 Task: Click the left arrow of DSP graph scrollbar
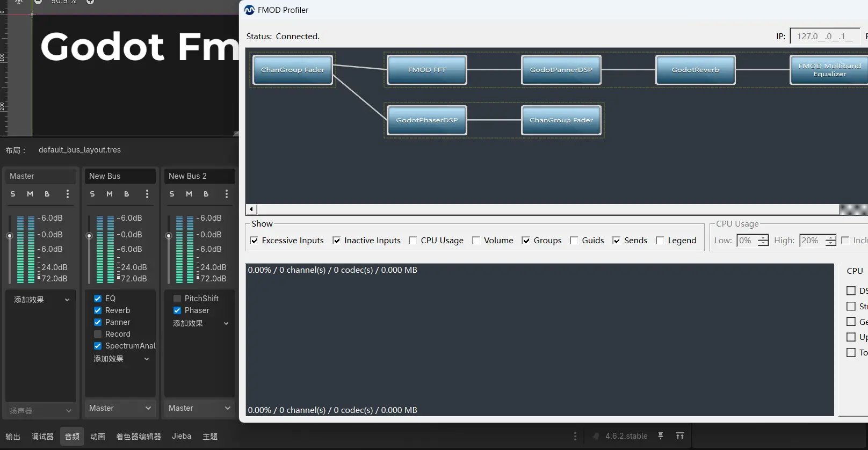tap(251, 209)
